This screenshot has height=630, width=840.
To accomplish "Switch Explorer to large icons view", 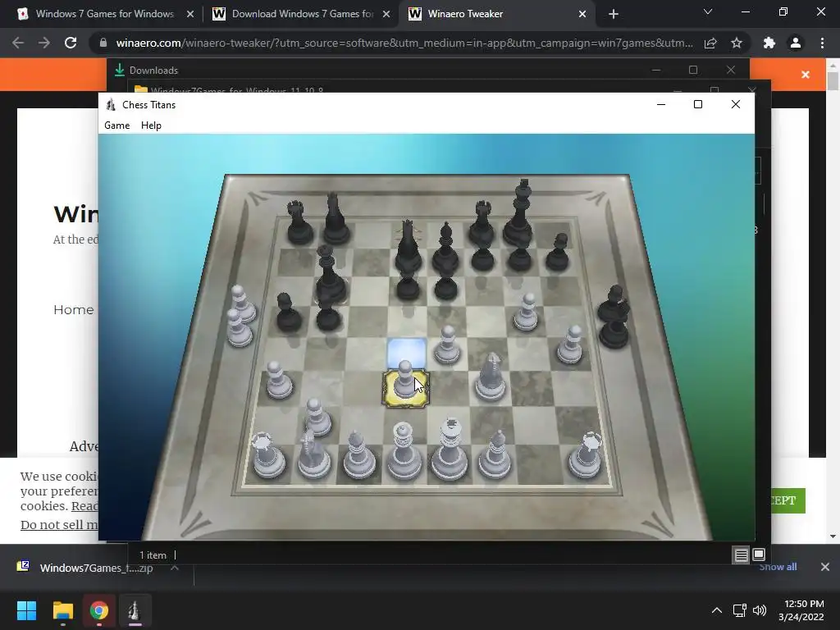I will pos(759,555).
